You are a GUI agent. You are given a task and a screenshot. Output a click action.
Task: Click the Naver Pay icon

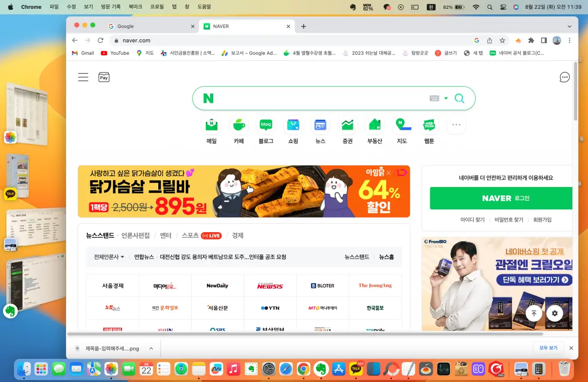tap(103, 77)
